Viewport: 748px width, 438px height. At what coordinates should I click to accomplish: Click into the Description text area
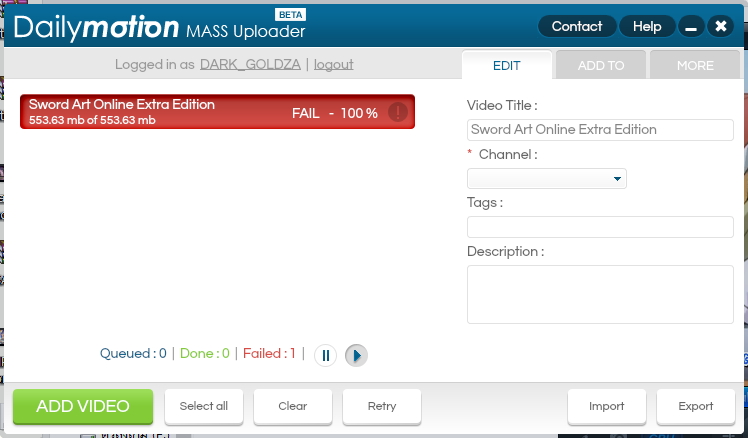click(600, 294)
